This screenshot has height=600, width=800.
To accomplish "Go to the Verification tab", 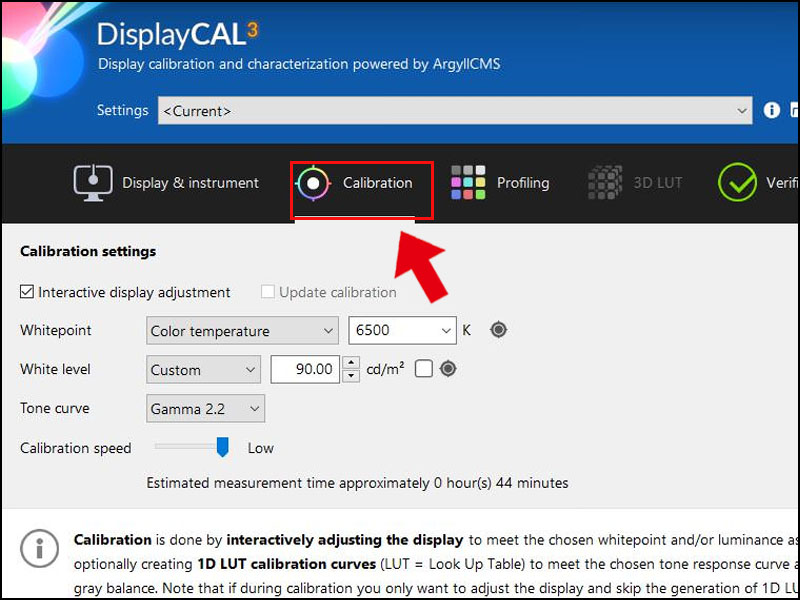I will [x=758, y=183].
